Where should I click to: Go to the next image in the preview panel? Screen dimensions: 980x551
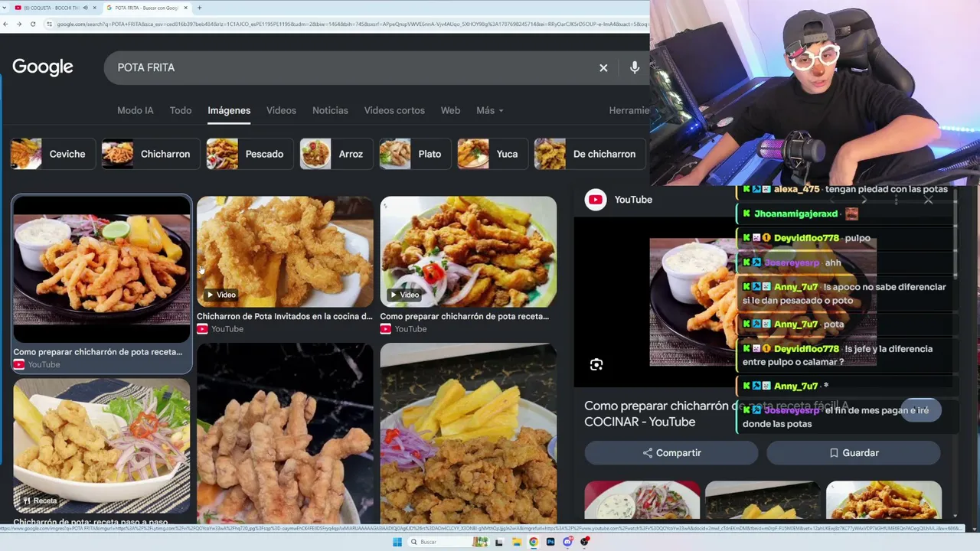(x=864, y=200)
